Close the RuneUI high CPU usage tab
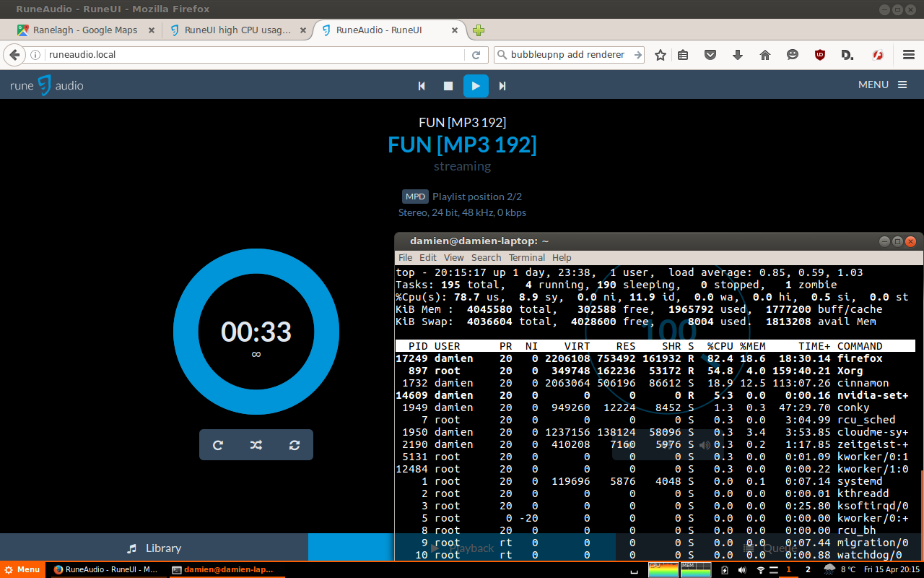The image size is (924, 578). pyautogui.click(x=303, y=30)
